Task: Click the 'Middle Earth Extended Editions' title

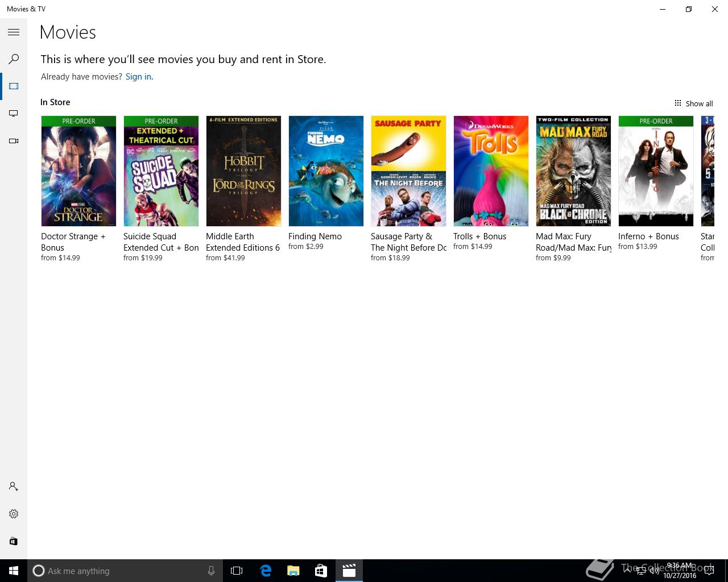Action: point(243,242)
